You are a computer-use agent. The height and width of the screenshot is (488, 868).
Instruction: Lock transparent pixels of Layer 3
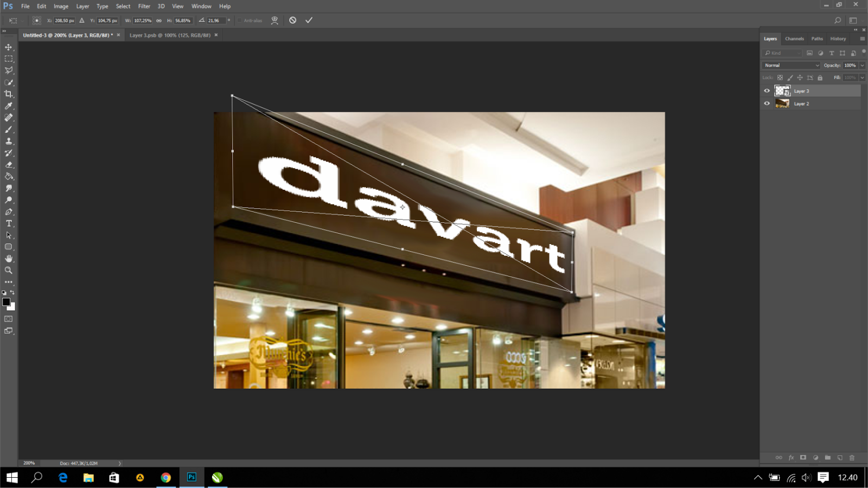pos(780,77)
